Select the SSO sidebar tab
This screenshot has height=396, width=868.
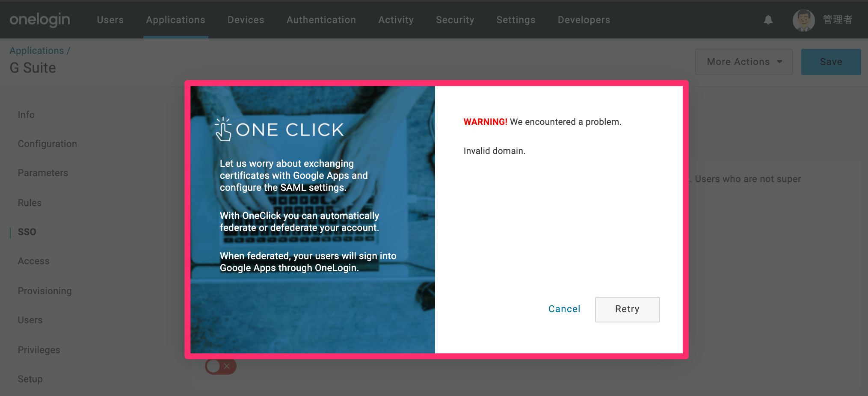[x=27, y=232]
